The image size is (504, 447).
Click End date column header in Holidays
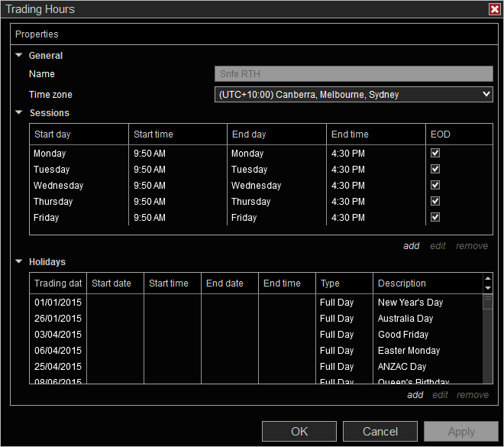point(230,283)
